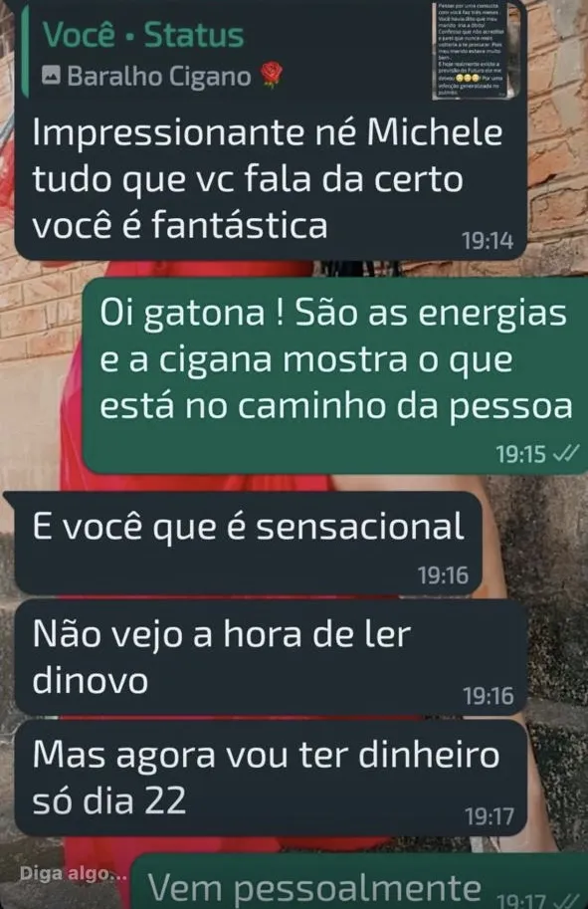Viewport: 588px width, 909px height.
Task: Tap the 19:14 timestamp
Action: click(488, 241)
